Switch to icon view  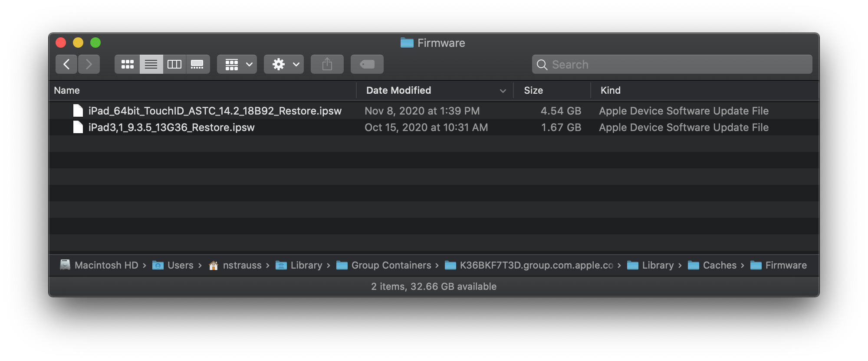pos(127,64)
